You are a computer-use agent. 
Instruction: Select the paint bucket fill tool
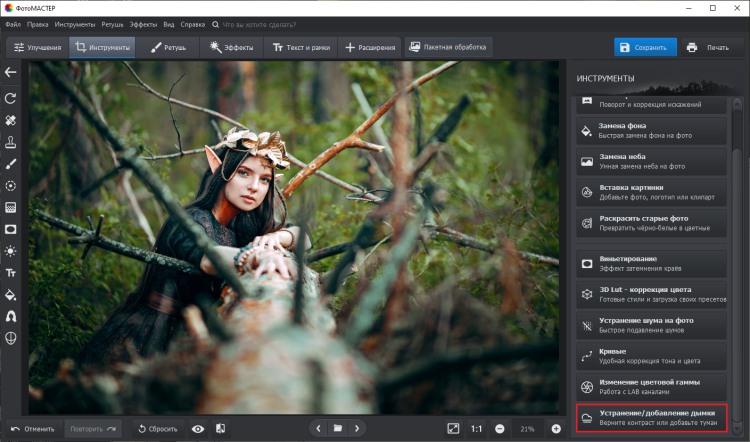(12, 295)
